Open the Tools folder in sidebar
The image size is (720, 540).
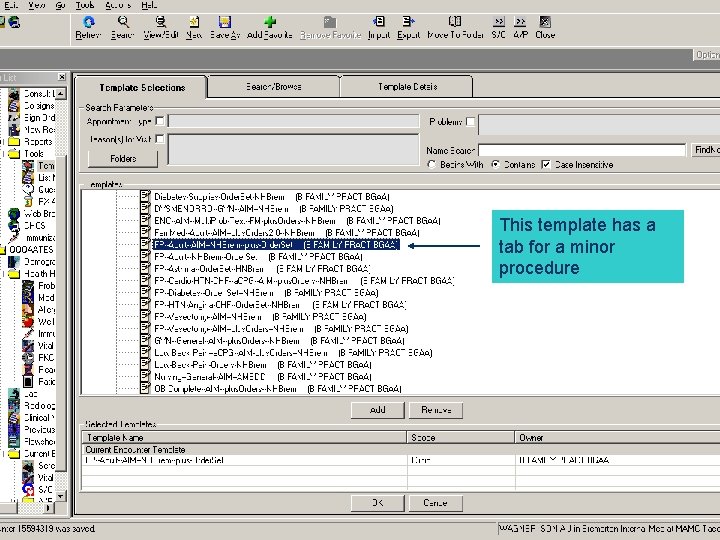point(27,153)
